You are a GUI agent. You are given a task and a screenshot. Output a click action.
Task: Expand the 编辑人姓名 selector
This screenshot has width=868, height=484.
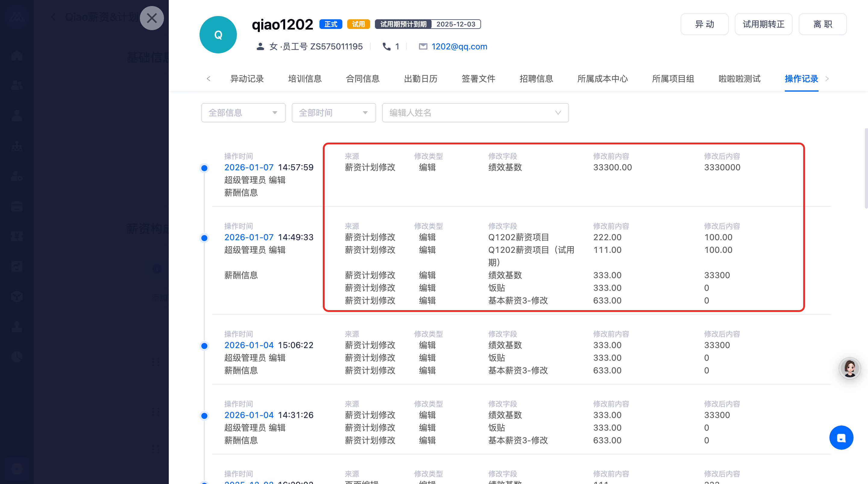[475, 113]
